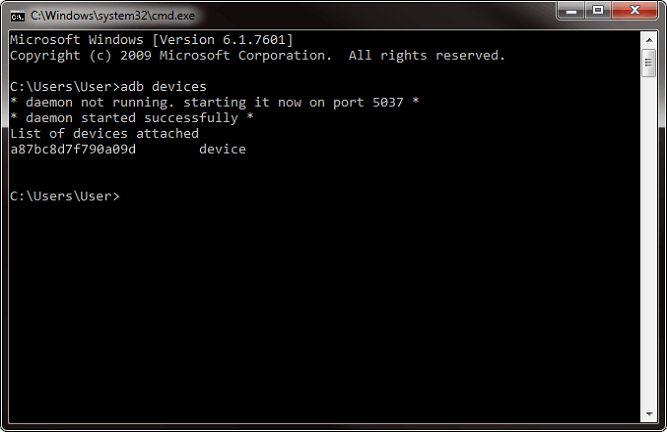Click device serial a87bc8d7f790a09d
This screenshot has height=432, width=667.
[73, 149]
